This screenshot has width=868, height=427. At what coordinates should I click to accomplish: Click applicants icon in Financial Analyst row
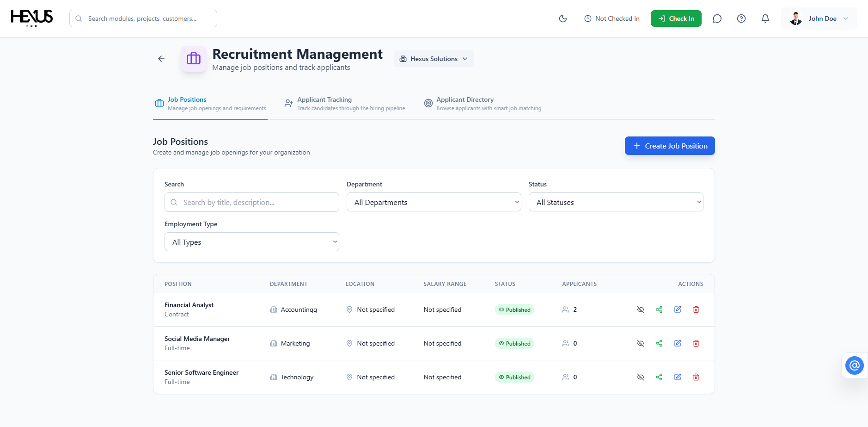click(x=566, y=309)
